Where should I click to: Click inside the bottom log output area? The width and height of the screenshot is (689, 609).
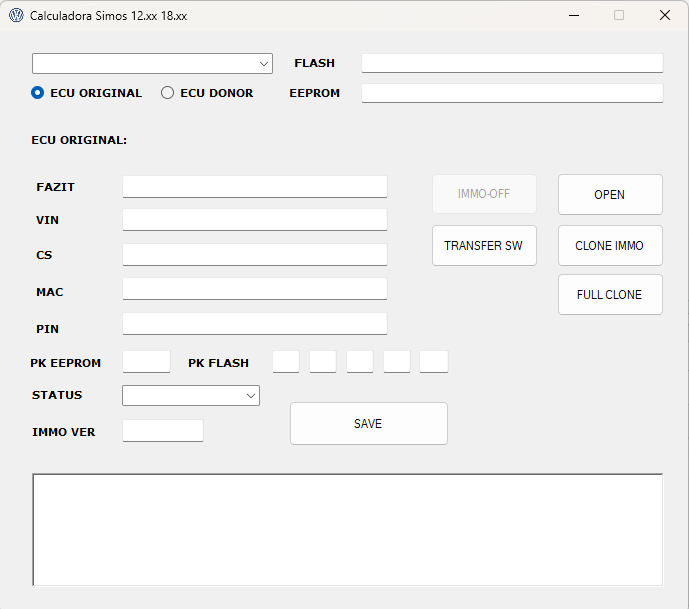347,529
